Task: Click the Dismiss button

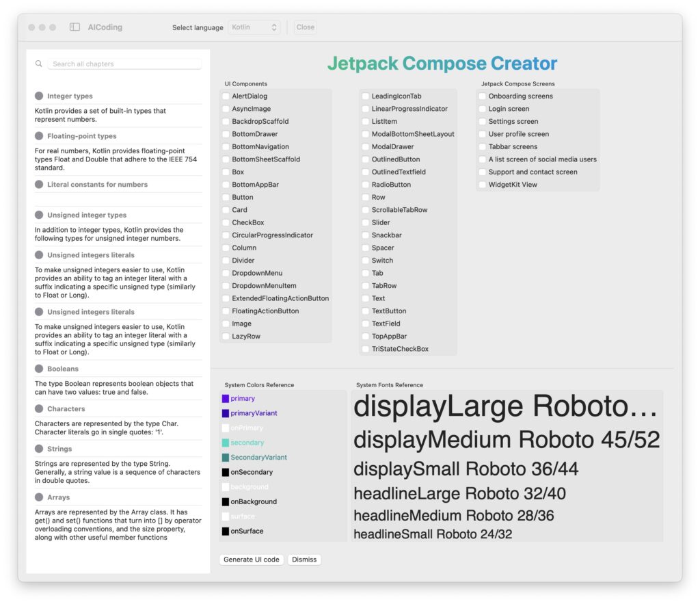Action: click(x=304, y=560)
